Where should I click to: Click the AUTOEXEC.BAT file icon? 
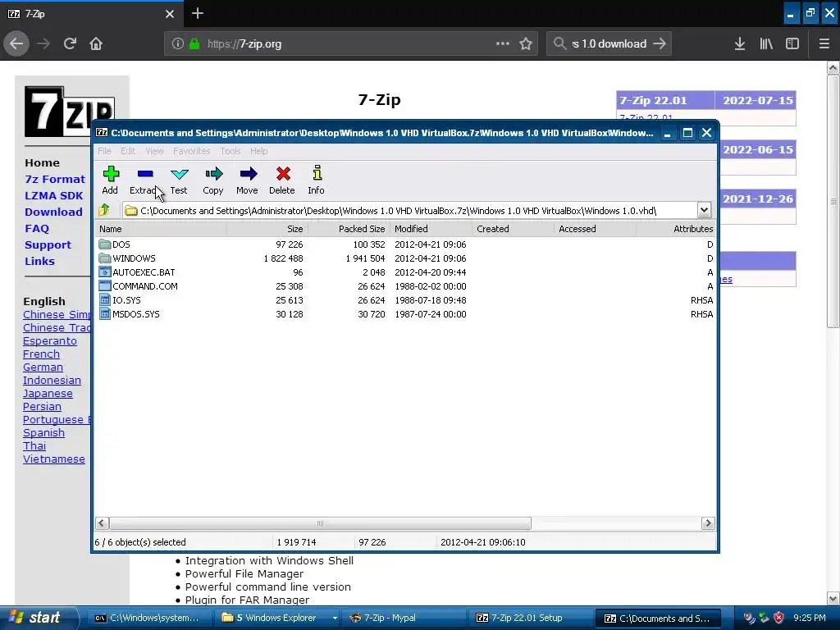point(104,272)
